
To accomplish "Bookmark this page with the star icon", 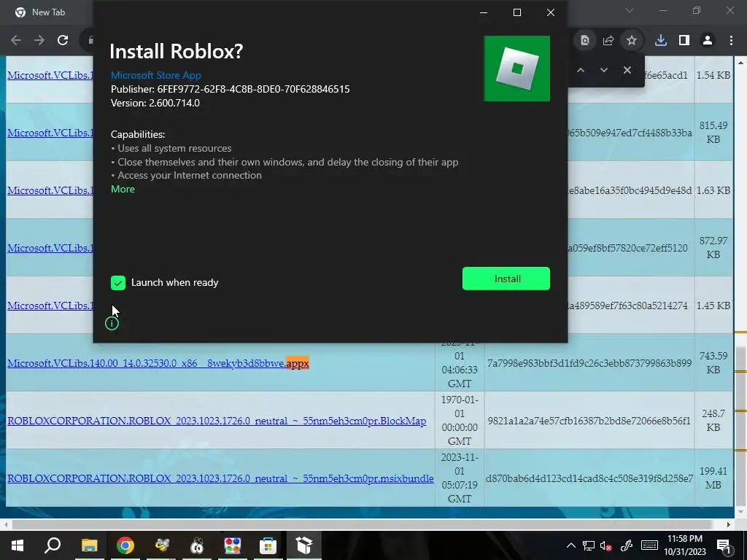I will (x=632, y=41).
